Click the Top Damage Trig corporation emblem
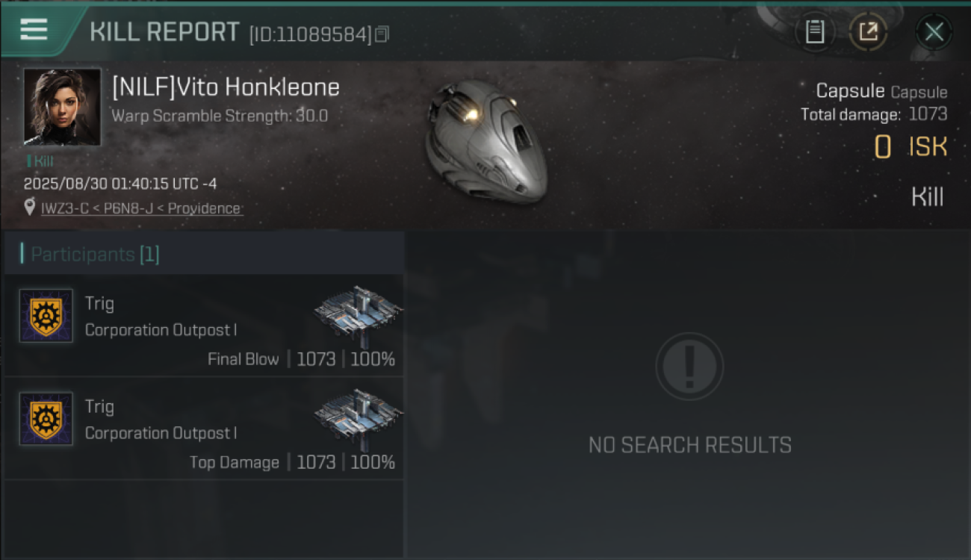Viewport: 971px width, 560px height. pyautogui.click(x=46, y=419)
